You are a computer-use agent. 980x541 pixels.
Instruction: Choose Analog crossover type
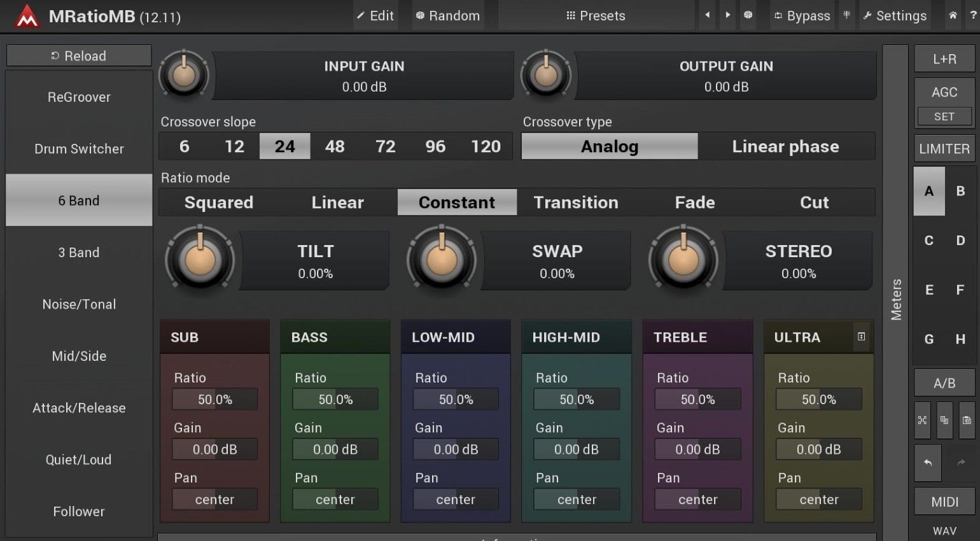pos(610,146)
